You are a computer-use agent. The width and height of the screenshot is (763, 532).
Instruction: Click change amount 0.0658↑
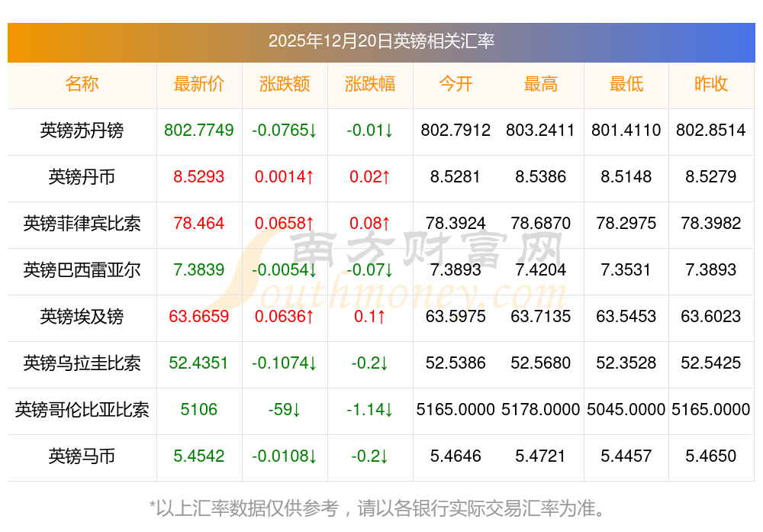[x=284, y=224]
